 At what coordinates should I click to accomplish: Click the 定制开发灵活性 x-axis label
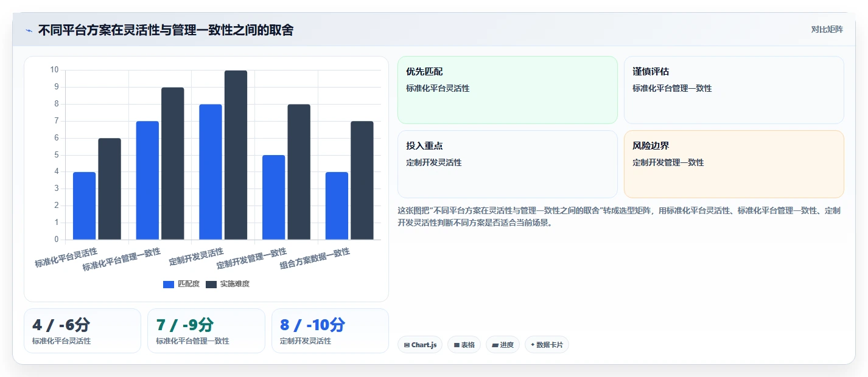tap(196, 256)
